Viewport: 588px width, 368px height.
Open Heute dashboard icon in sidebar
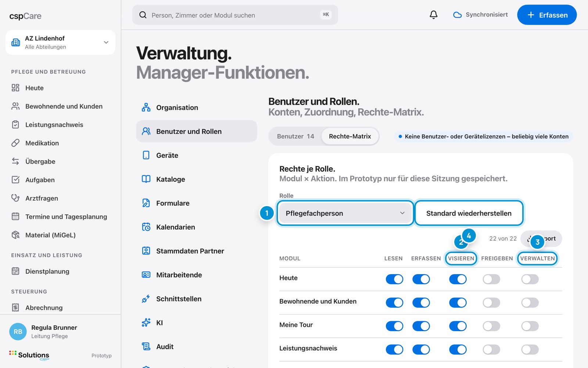[x=15, y=88]
